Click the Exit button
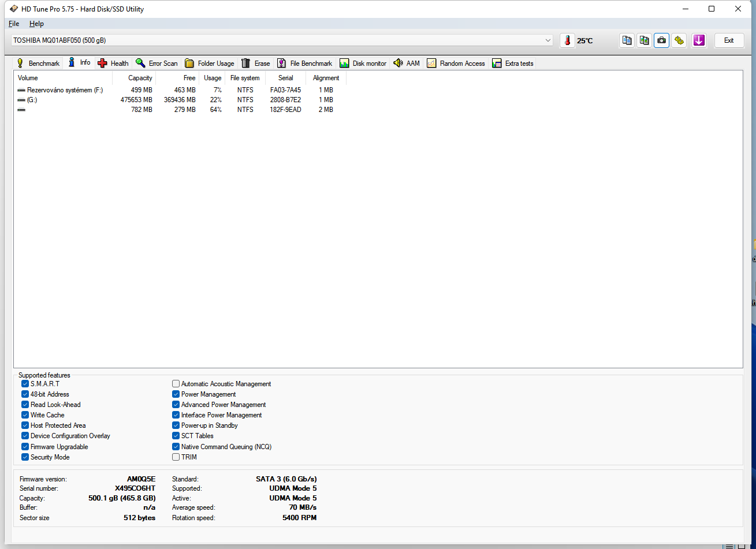756x549 pixels. click(729, 40)
